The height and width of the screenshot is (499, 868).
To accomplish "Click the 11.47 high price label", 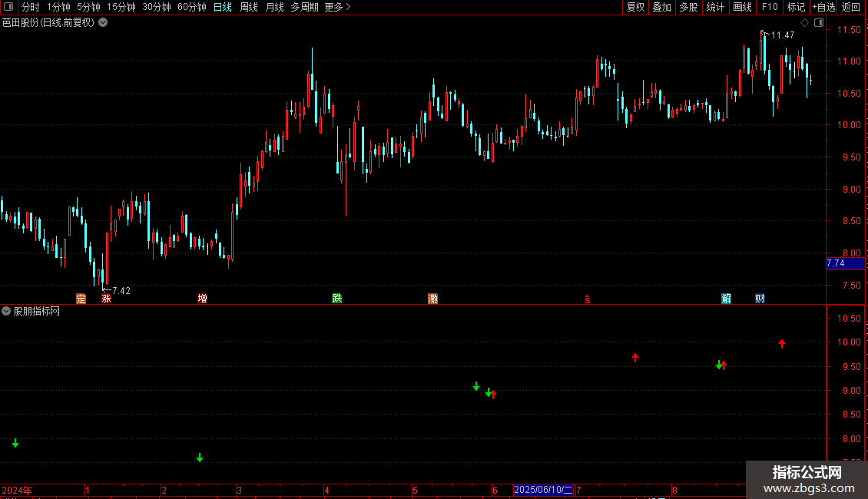I will coord(783,35).
